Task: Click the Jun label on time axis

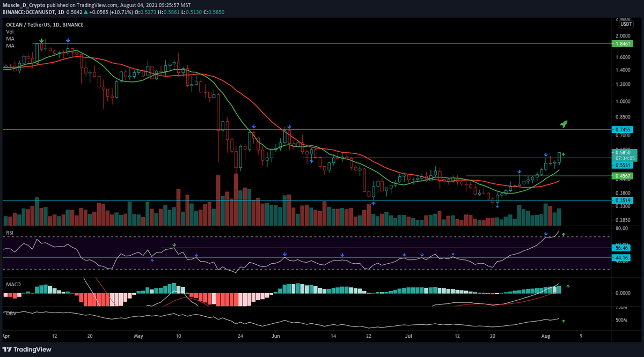Action: point(276,336)
